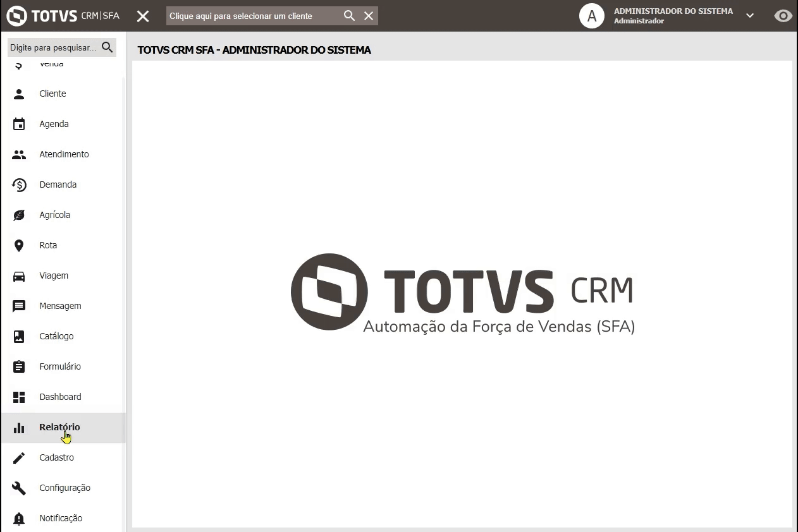The height and width of the screenshot is (532, 798).
Task: Click the TOTVS CRM SFA header logo
Action: point(63,16)
